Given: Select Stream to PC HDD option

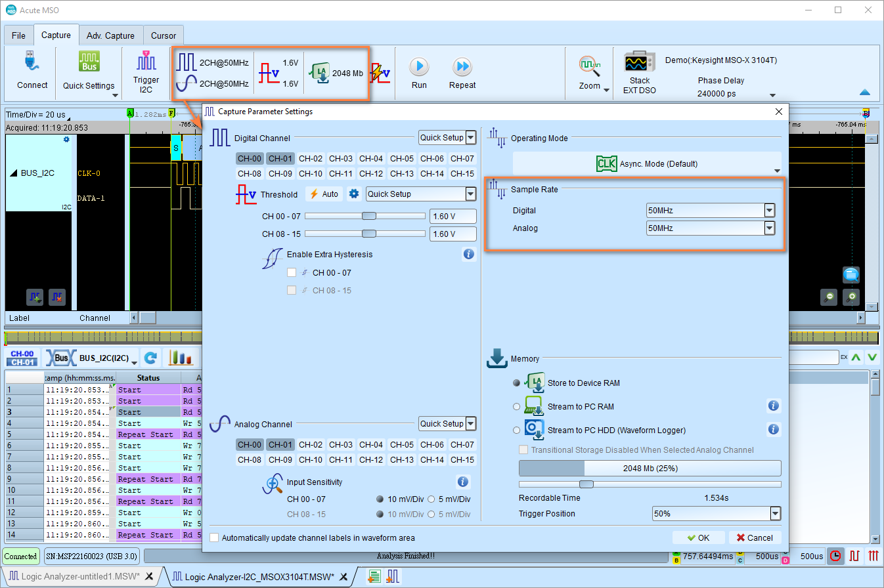Looking at the screenshot, I should coord(516,430).
